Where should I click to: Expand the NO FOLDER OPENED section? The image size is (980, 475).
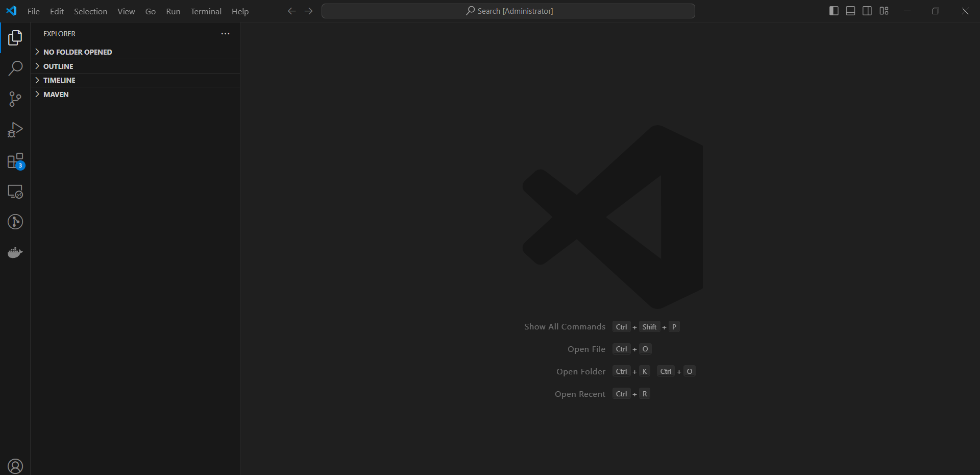point(135,52)
